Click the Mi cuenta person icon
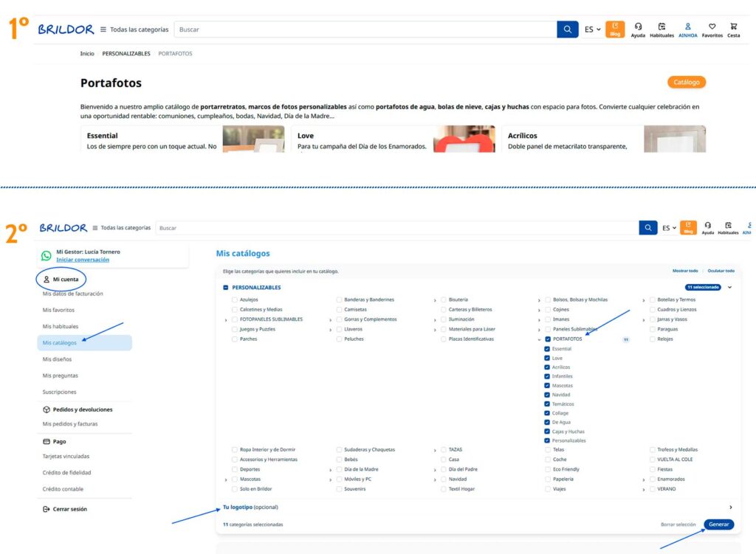 coord(47,280)
